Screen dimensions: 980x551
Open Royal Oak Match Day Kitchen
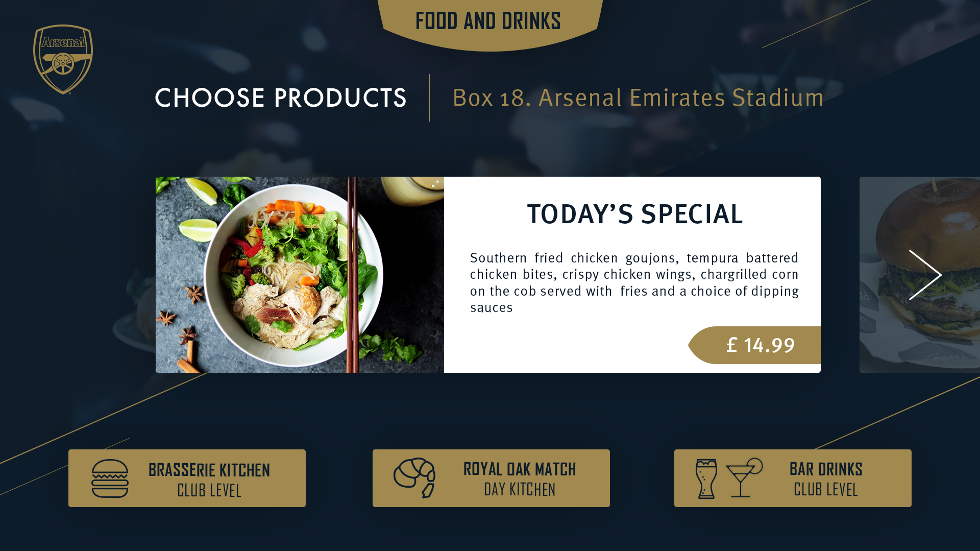[491, 478]
